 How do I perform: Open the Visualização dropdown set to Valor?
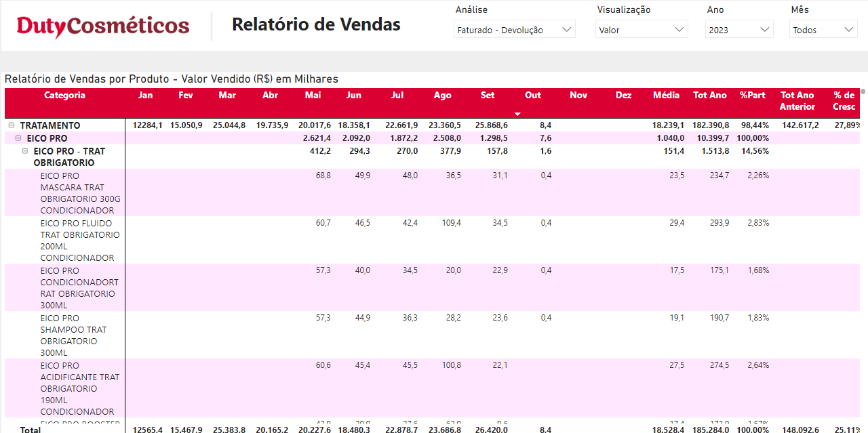[x=642, y=29]
